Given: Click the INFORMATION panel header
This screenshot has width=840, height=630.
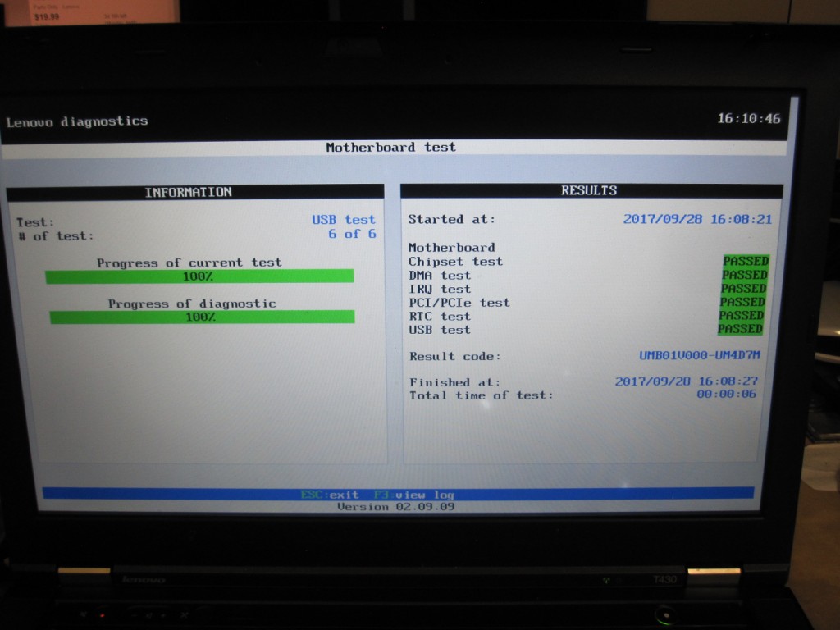Looking at the screenshot, I should [x=195, y=192].
